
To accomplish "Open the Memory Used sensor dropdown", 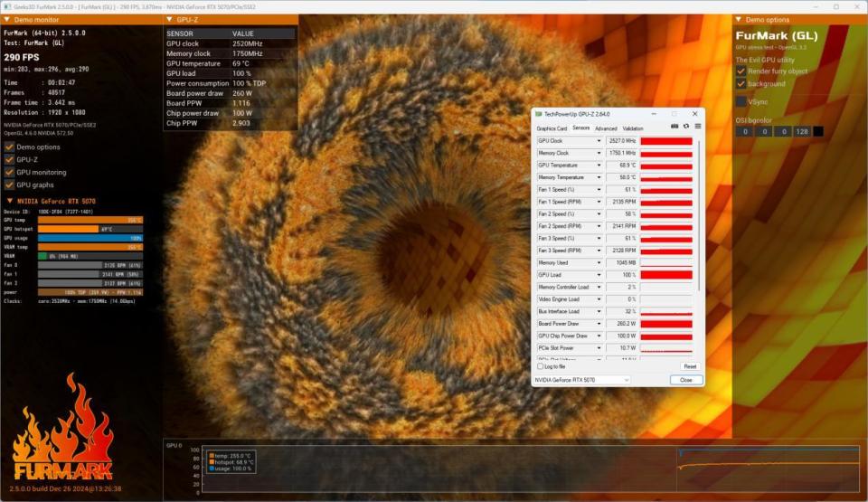I will (x=599, y=262).
